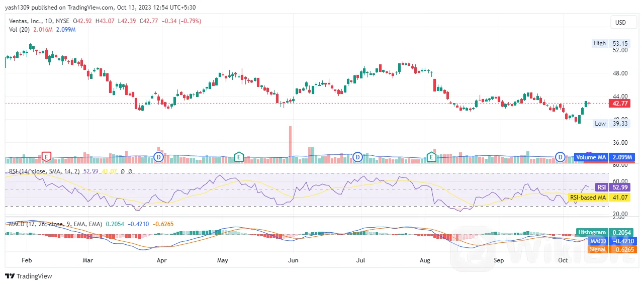This screenshot has width=644, height=285.
Task: Click the red earnings E marker
Action: [x=47, y=157]
